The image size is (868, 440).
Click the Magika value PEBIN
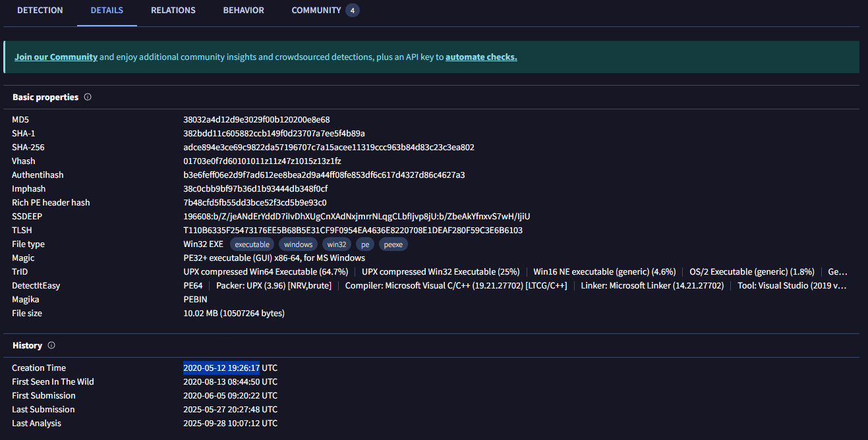point(195,299)
